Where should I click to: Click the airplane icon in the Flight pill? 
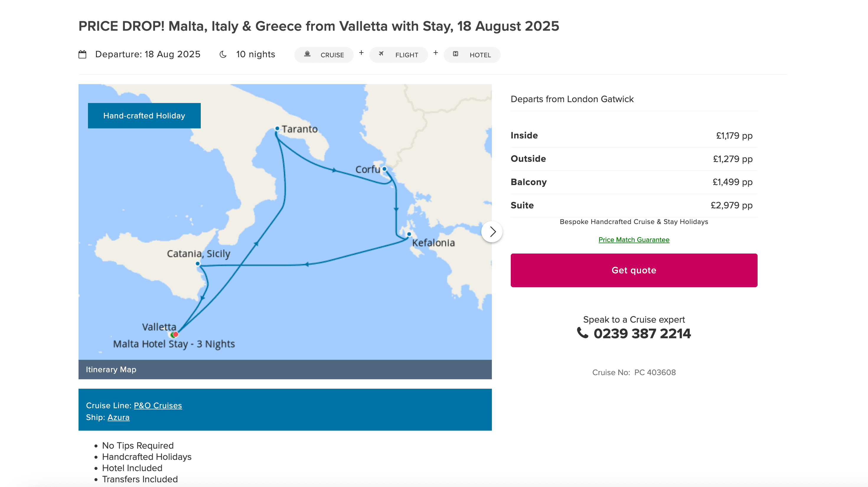pos(381,54)
